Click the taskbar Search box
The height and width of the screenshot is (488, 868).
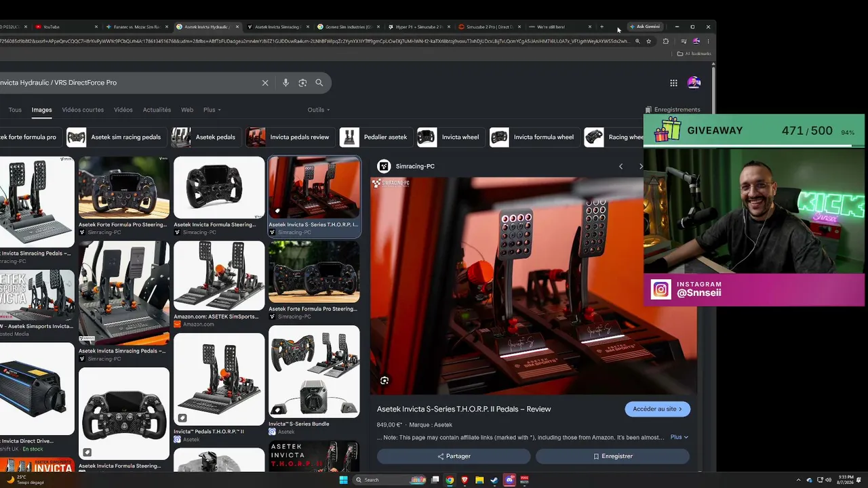[x=391, y=480]
